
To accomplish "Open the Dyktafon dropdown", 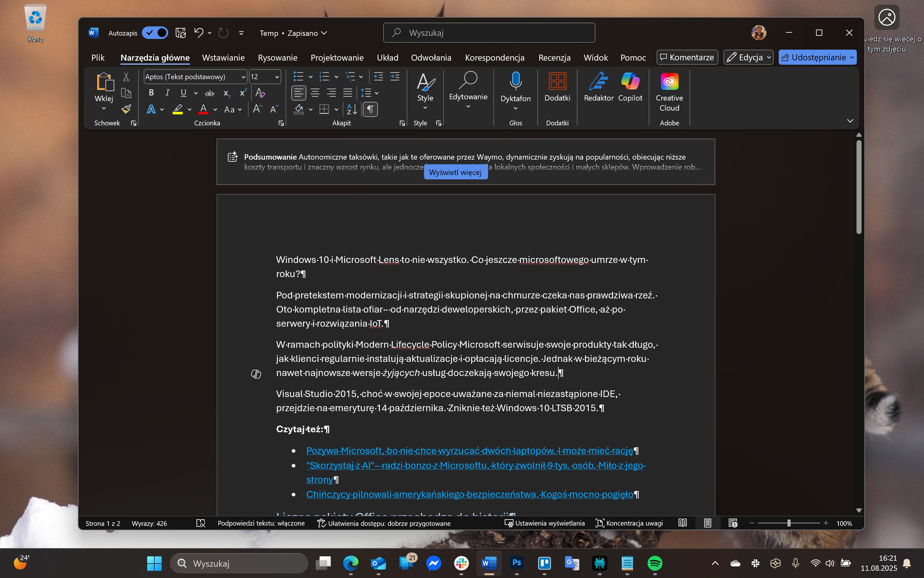I will point(515,109).
